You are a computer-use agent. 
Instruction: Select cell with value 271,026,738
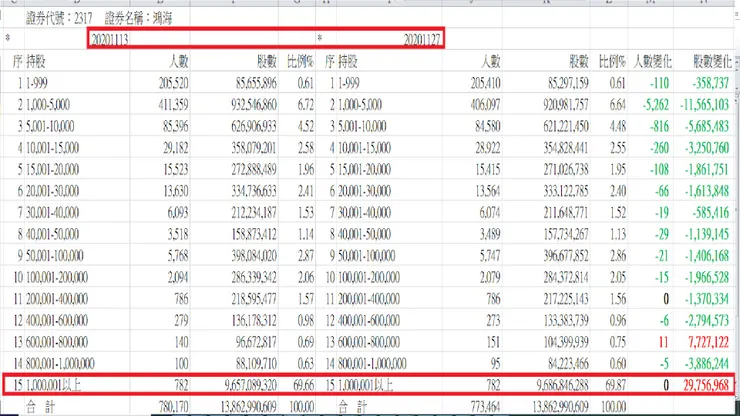566,170
